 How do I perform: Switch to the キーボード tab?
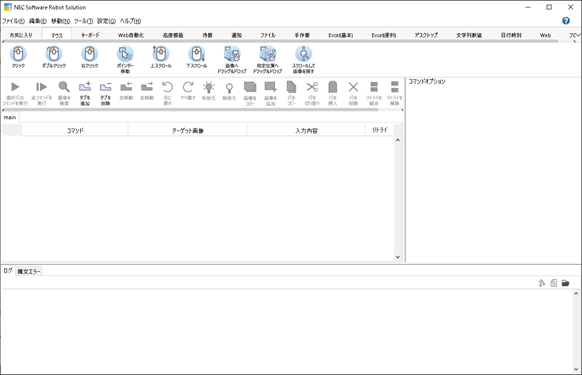click(90, 35)
